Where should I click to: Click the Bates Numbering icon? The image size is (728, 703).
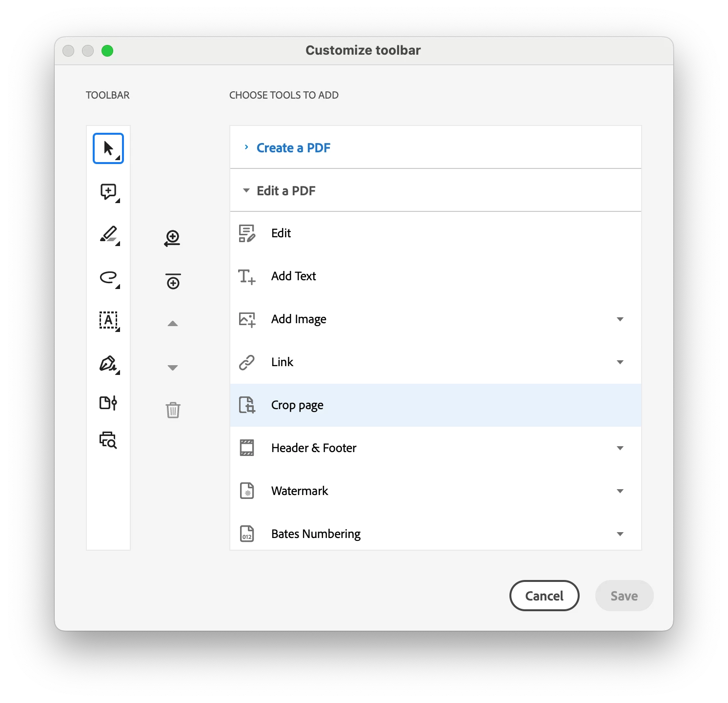pyautogui.click(x=247, y=534)
